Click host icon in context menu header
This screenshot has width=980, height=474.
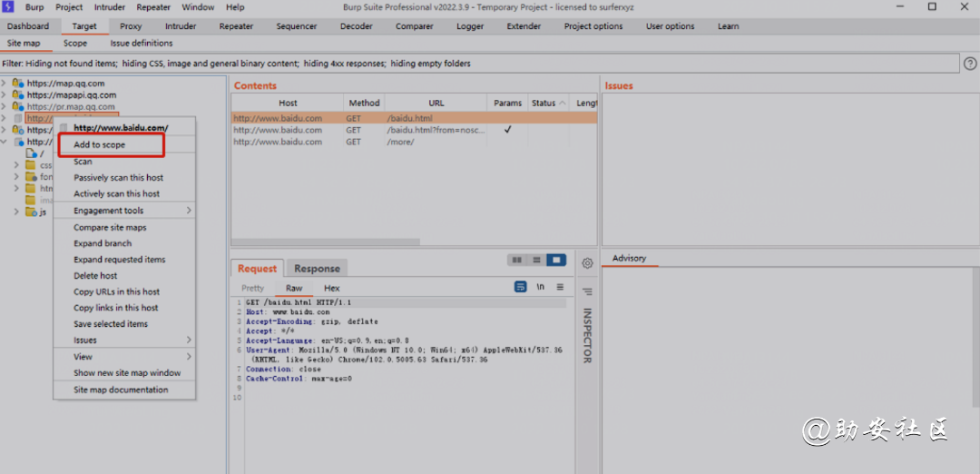point(64,127)
